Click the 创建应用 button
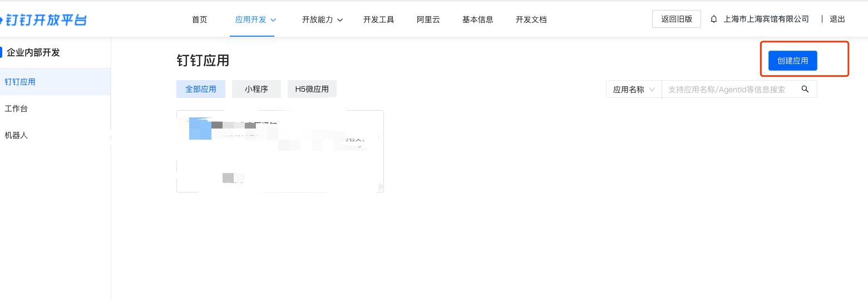Image resolution: width=868 pixels, height=301 pixels. coord(793,61)
